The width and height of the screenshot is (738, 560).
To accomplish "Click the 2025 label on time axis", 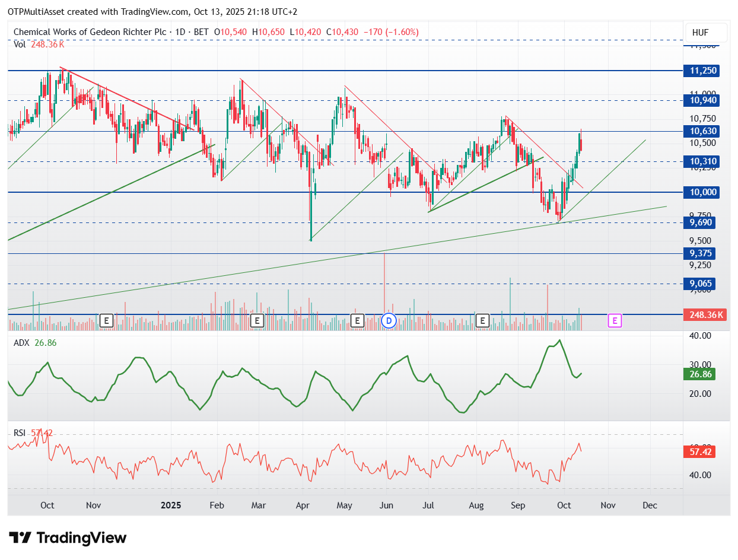I will pyautogui.click(x=171, y=505).
